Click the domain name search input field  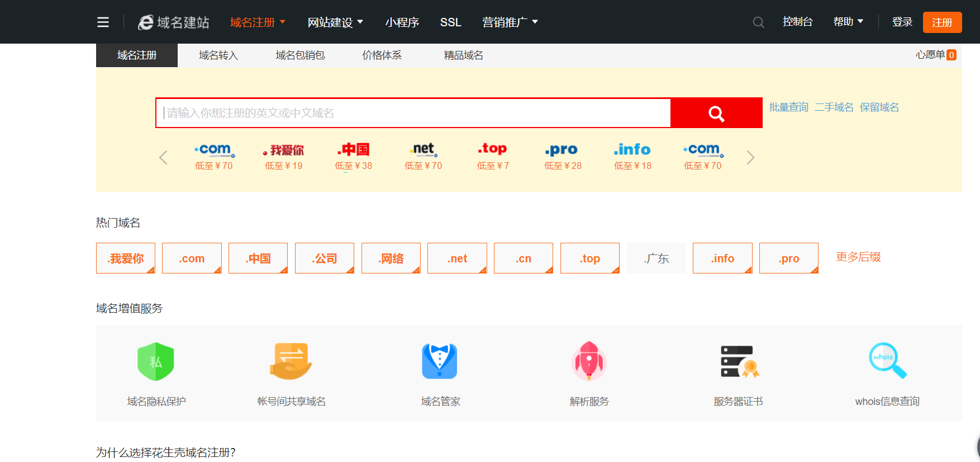tap(413, 113)
